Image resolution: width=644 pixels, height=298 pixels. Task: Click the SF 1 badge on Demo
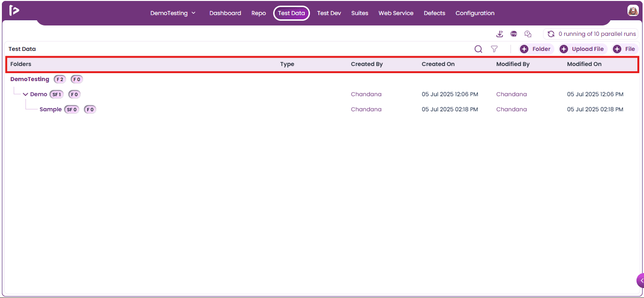(57, 94)
